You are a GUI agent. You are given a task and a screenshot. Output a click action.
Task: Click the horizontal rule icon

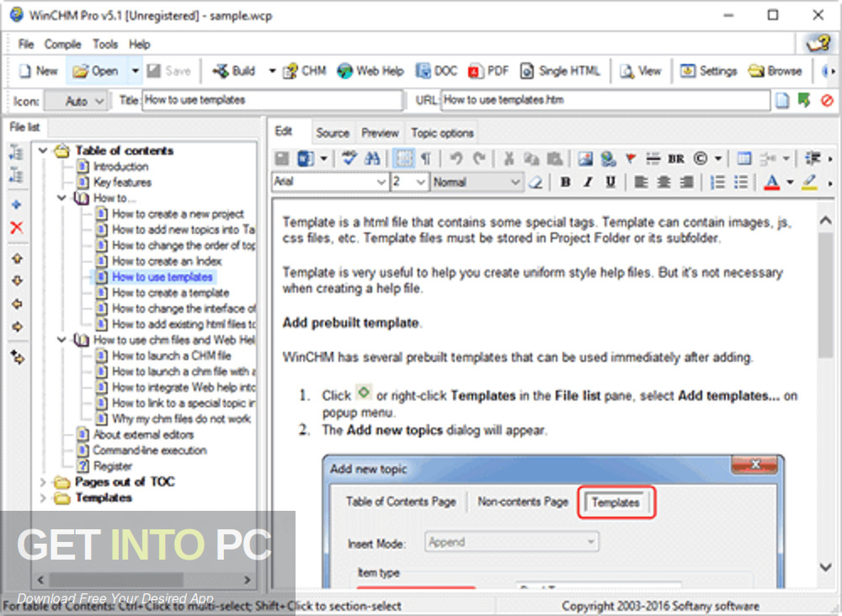click(653, 158)
